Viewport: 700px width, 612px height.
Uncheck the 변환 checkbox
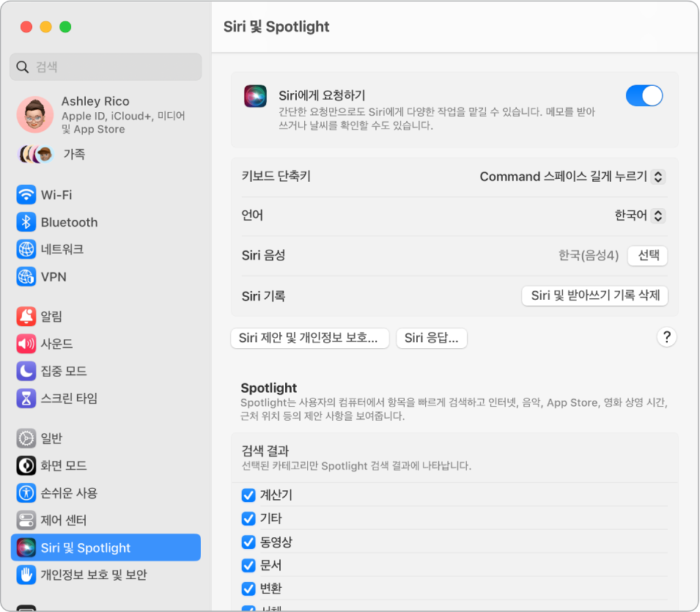click(x=248, y=589)
